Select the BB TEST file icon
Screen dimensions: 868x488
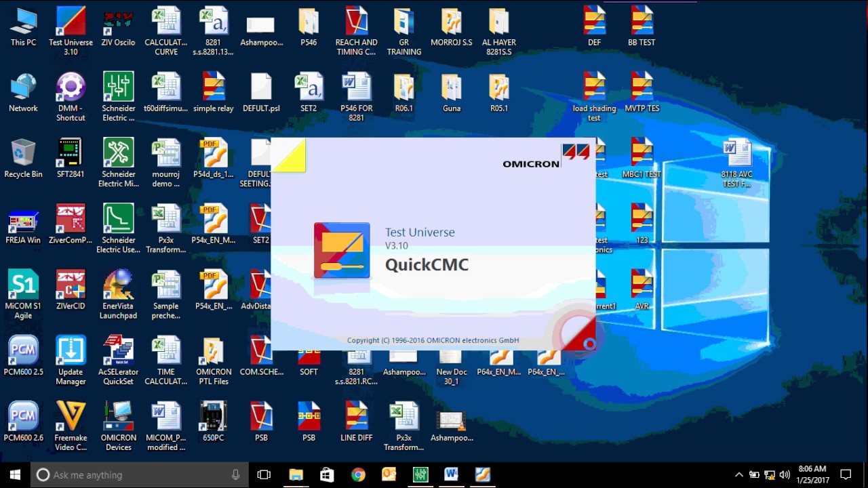tap(642, 27)
